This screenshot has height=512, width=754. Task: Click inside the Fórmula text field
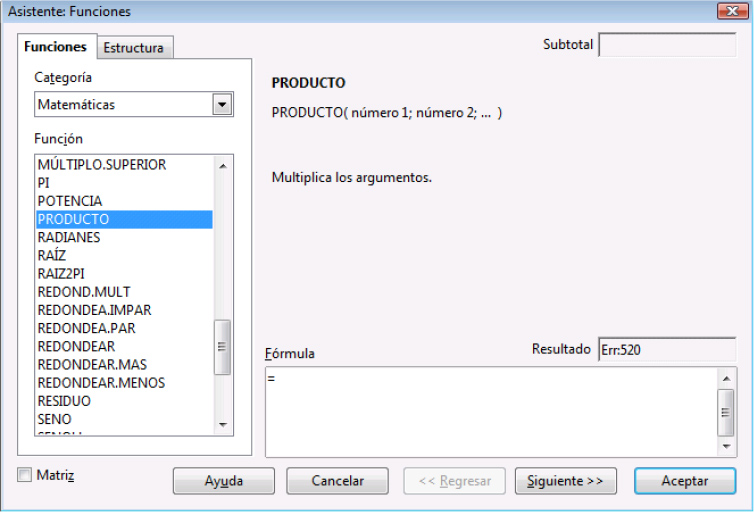(490, 411)
